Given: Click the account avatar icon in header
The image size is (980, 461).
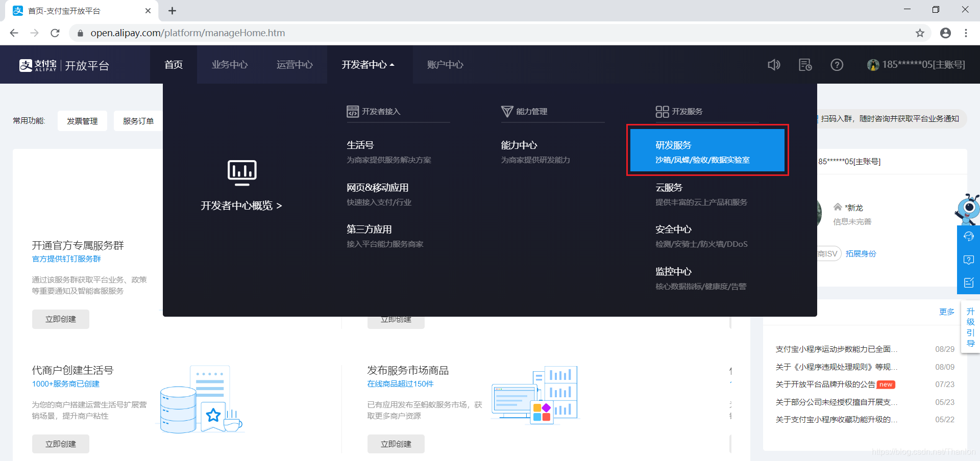Looking at the screenshot, I should 873,65.
